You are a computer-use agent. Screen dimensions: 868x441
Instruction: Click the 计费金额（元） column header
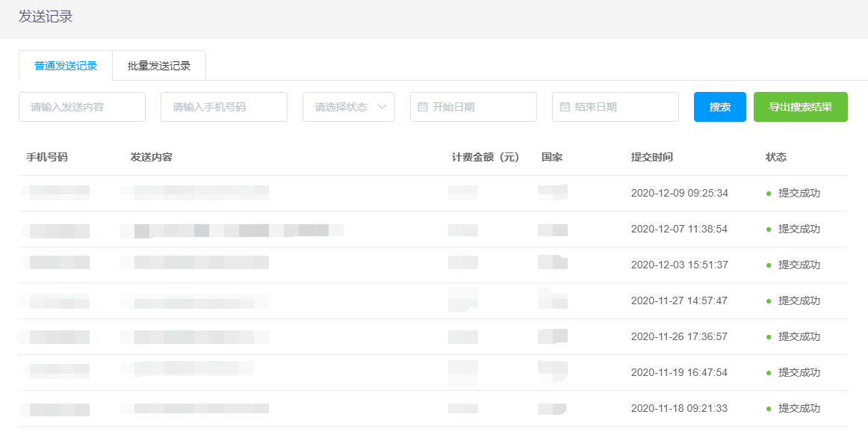point(486,157)
